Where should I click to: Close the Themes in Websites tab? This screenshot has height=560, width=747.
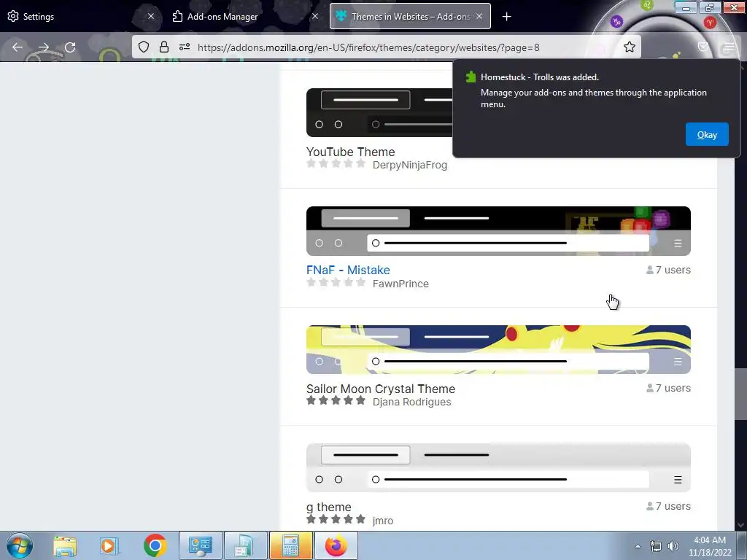(479, 16)
